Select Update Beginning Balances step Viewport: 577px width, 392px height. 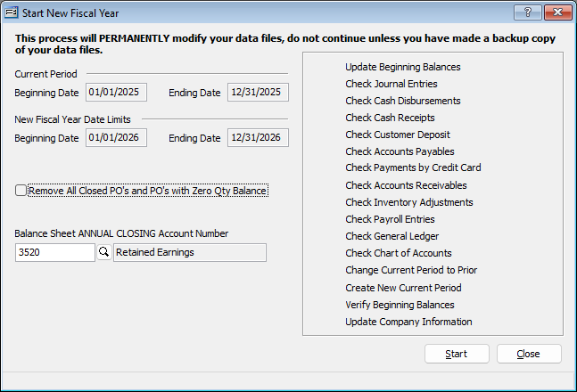[x=403, y=67]
